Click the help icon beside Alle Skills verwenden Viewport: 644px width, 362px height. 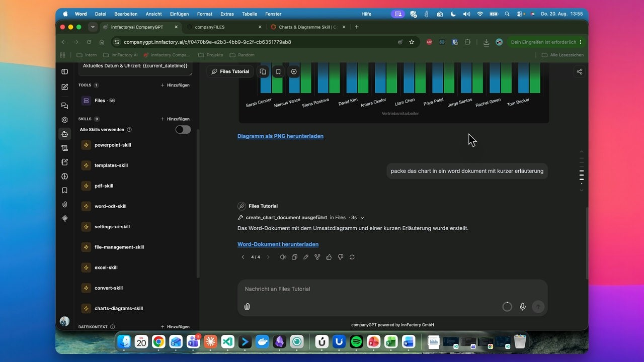(129, 130)
